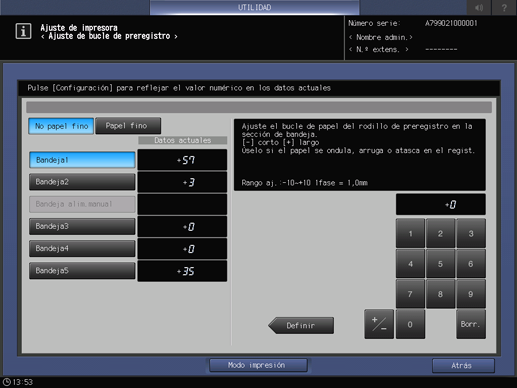Viewport: 517px width, 388px height.
Task: Click the Datos actuales column header
Action: click(x=182, y=140)
